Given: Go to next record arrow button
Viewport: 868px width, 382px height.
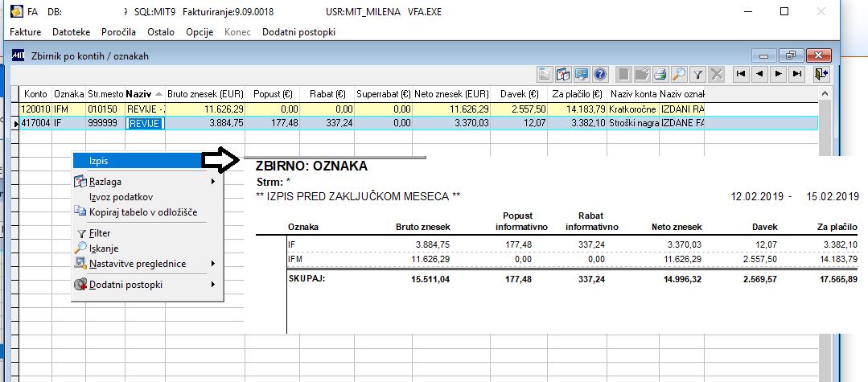Looking at the screenshot, I should tap(779, 74).
